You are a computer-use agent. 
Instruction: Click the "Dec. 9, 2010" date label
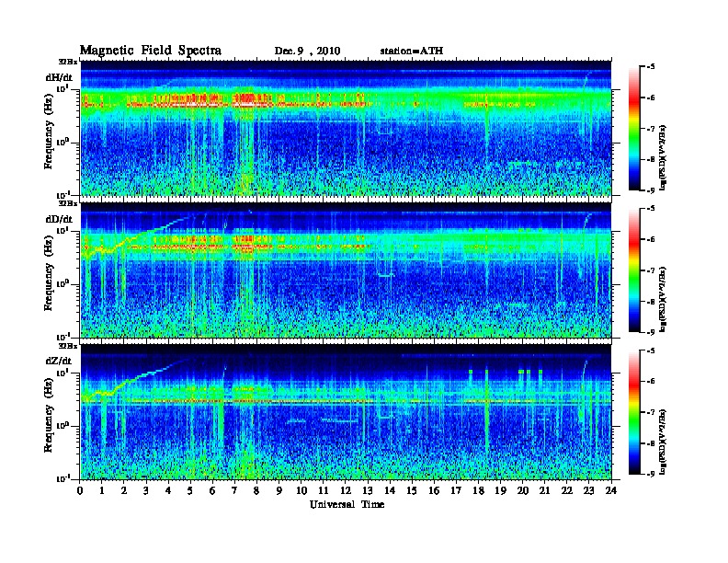click(307, 52)
